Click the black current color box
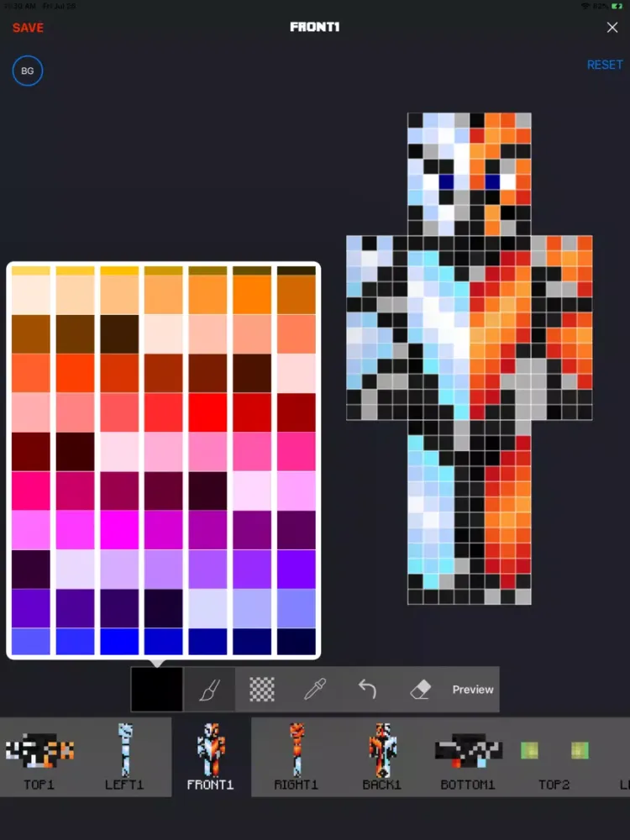Viewport: 630px width, 840px height. [156, 690]
